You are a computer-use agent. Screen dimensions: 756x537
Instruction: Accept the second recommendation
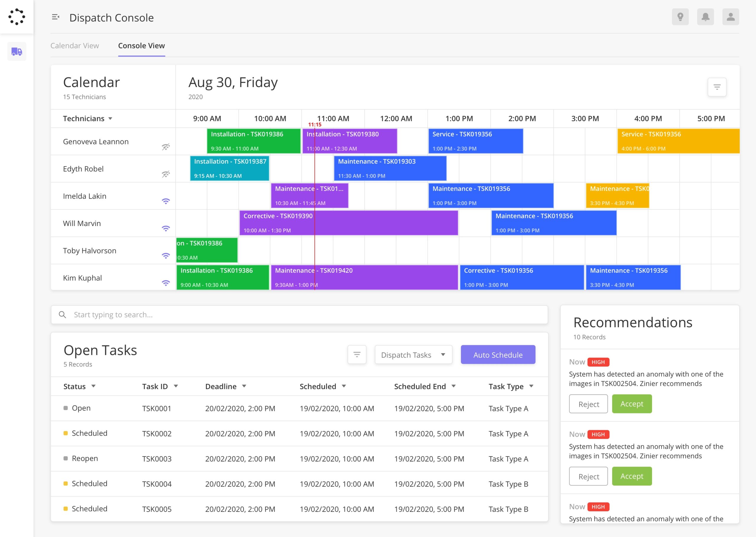(632, 476)
